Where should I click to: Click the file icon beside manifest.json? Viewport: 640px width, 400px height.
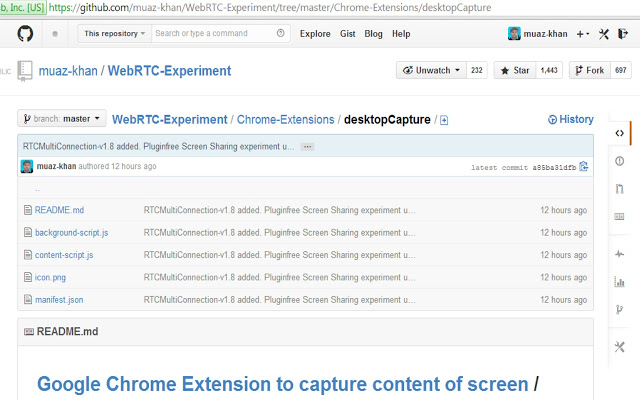(x=28, y=300)
